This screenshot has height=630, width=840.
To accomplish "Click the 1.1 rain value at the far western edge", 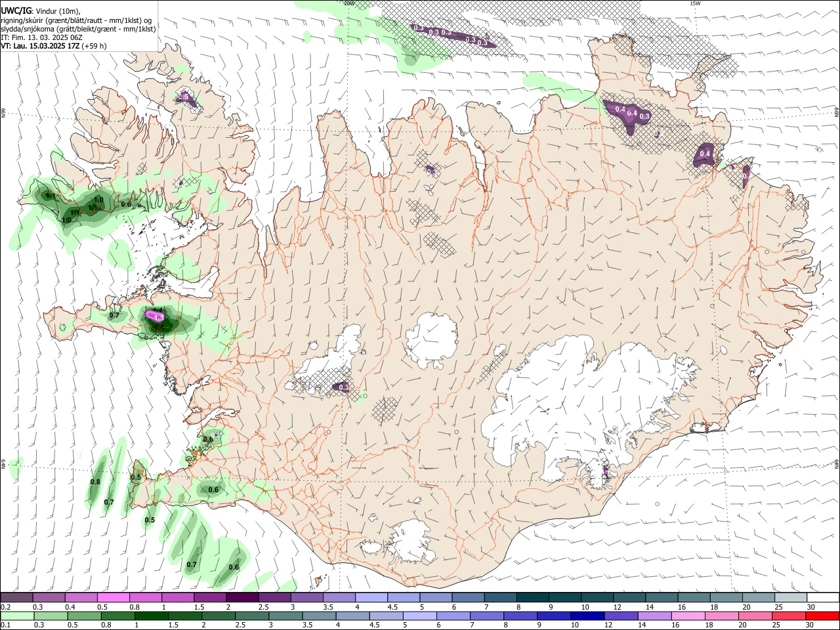I will click(x=49, y=196).
